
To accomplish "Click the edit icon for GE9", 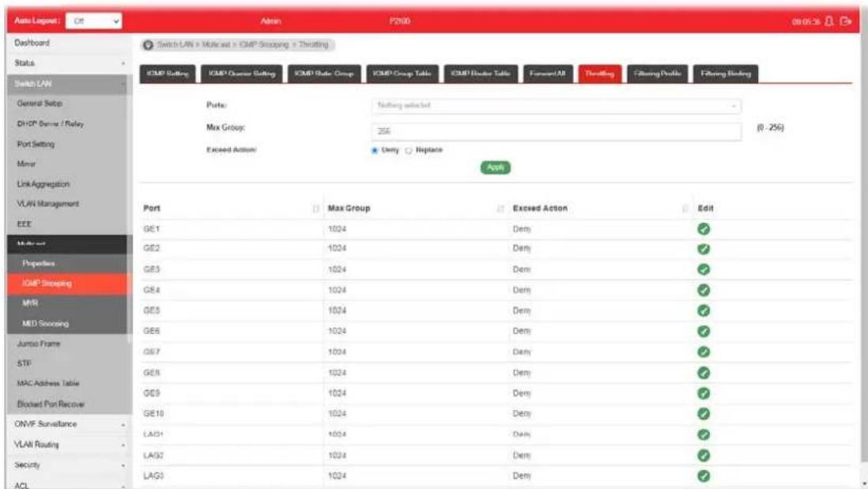I will click(704, 393).
